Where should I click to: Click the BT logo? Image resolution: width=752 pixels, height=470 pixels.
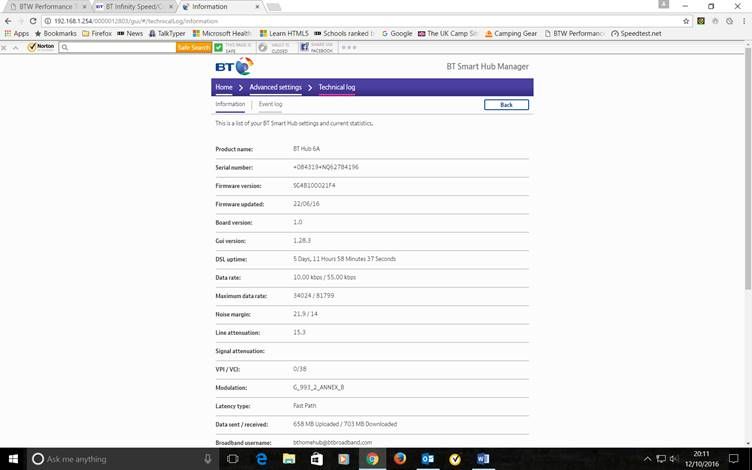pyautogui.click(x=234, y=66)
